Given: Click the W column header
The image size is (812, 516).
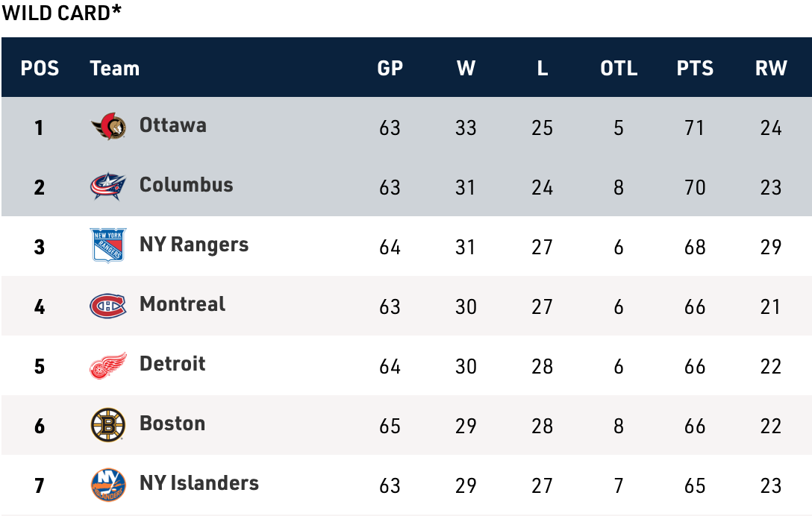Looking at the screenshot, I should click(466, 69).
